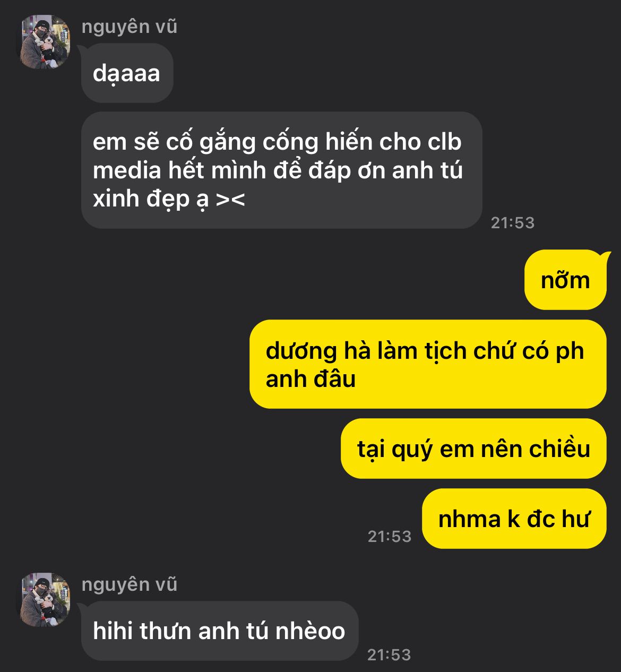Click the >< emoticon in the gray bubble

(231, 200)
